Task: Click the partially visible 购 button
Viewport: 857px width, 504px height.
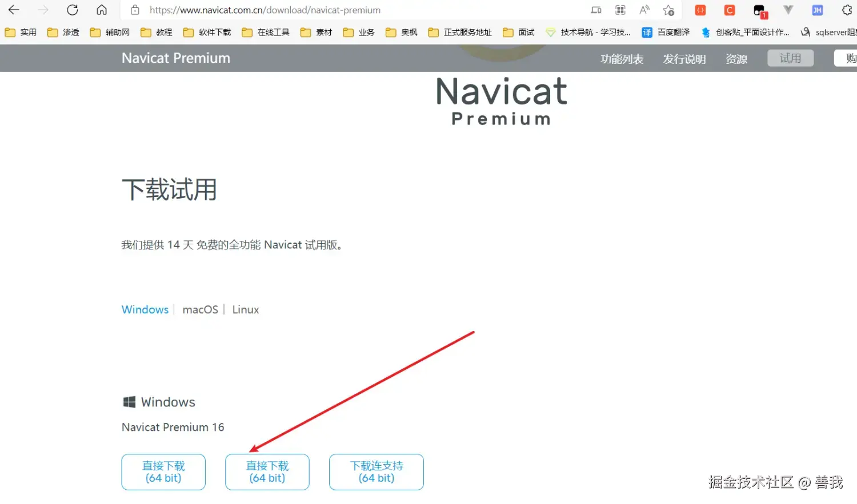Action: coord(846,58)
